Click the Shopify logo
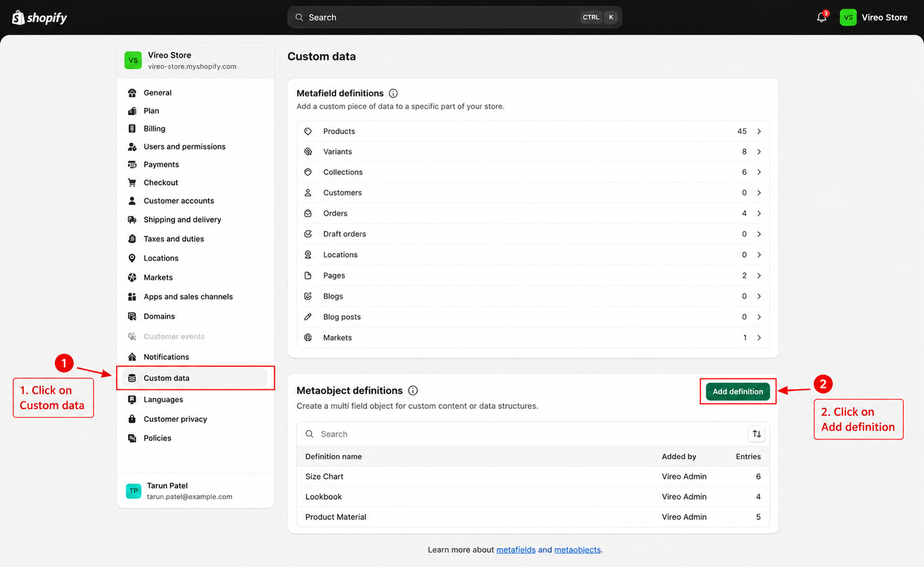Screen dimensions: 924x567 pos(40,17)
